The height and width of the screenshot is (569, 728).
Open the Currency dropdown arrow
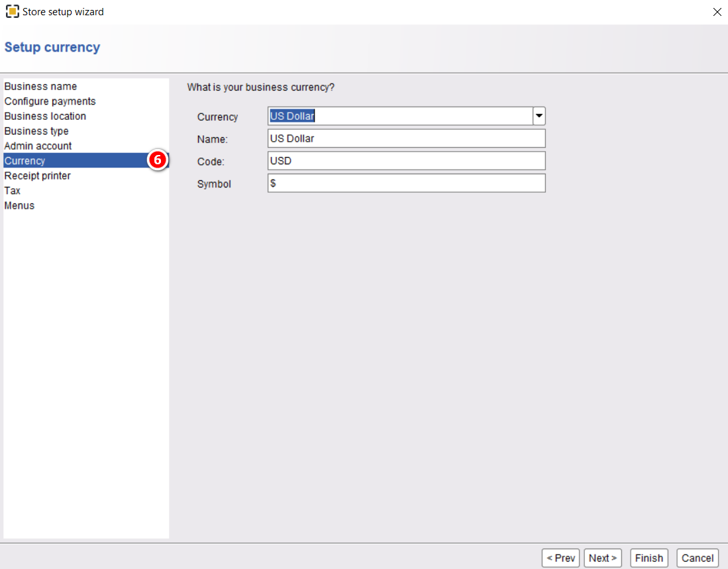coord(539,116)
